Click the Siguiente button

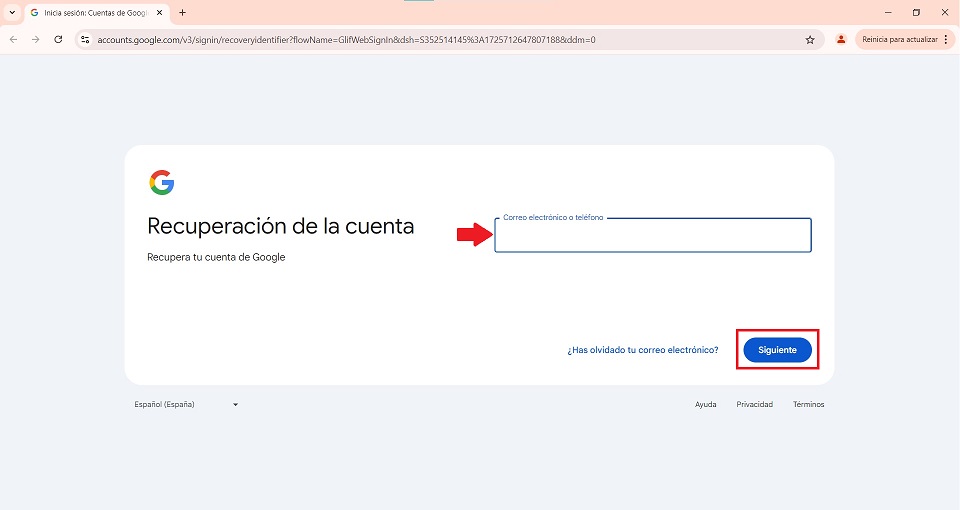pyautogui.click(x=778, y=350)
